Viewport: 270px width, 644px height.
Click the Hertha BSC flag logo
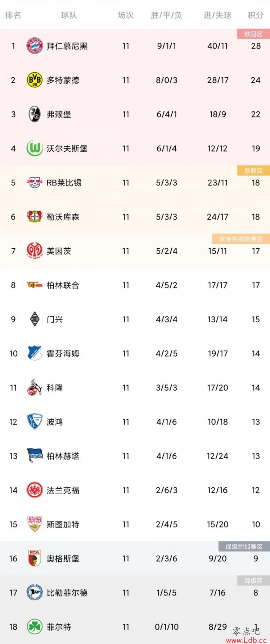click(35, 456)
